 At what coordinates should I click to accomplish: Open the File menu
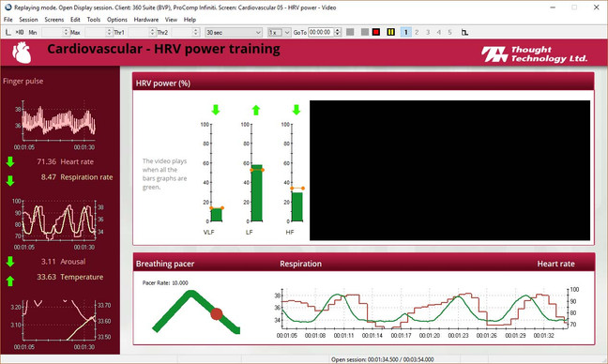click(8, 20)
